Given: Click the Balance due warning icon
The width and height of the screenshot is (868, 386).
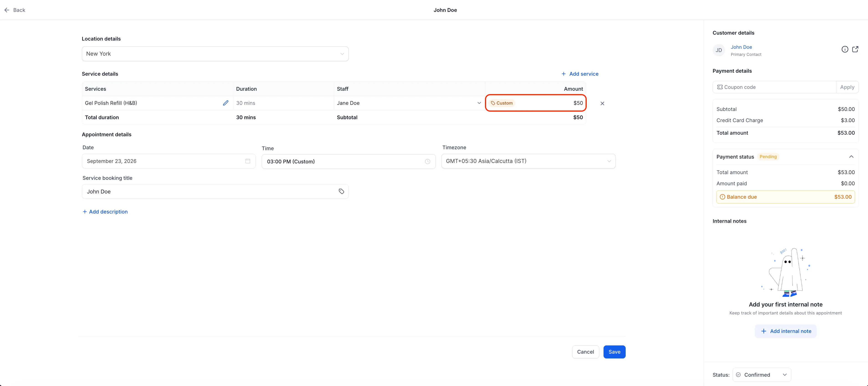Looking at the screenshot, I should click(x=722, y=197).
